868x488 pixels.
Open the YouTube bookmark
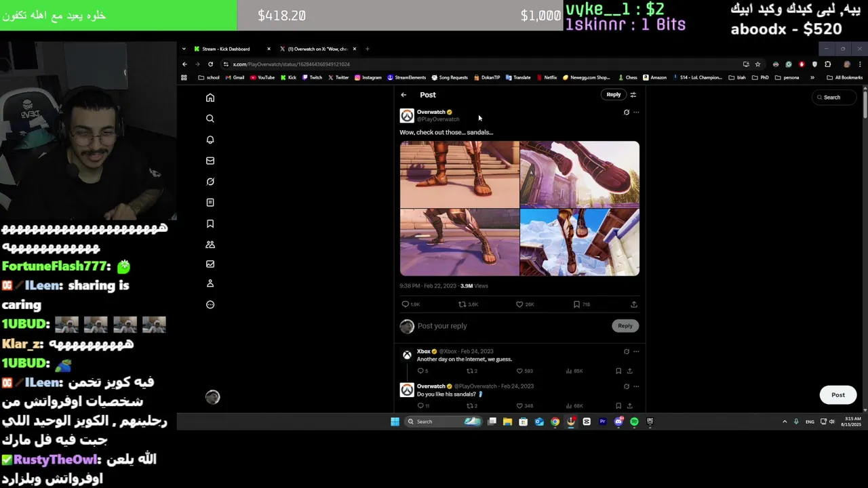click(x=262, y=78)
